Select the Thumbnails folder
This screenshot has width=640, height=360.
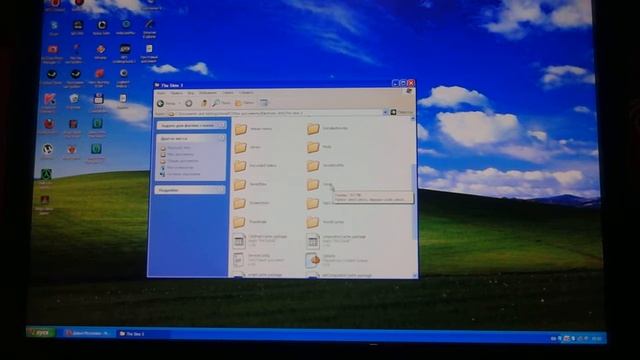(x=250, y=222)
